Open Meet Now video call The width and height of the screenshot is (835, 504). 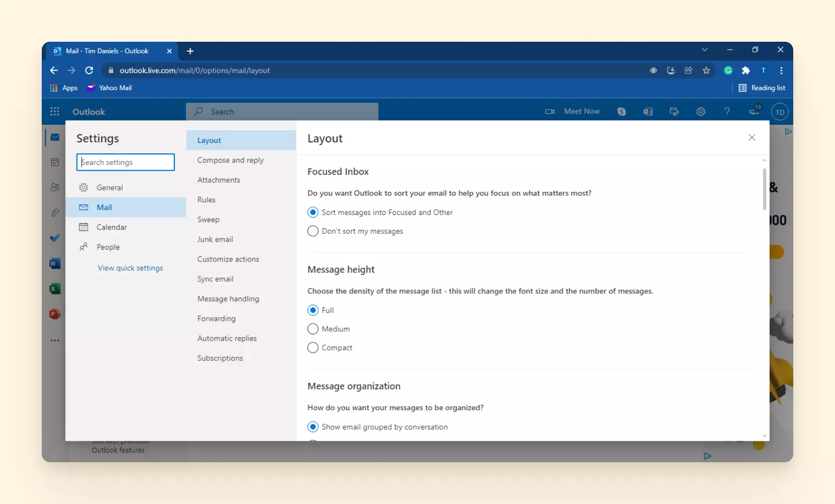pos(572,111)
